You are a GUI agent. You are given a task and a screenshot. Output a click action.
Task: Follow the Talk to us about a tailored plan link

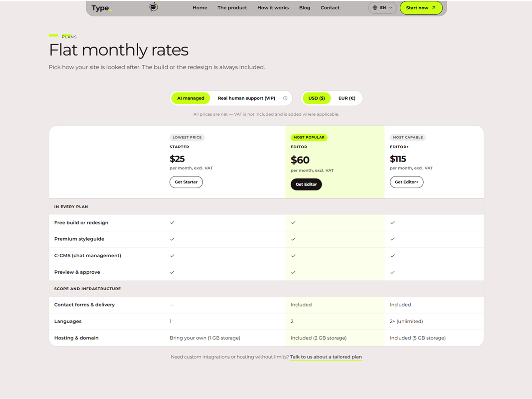coord(326,357)
